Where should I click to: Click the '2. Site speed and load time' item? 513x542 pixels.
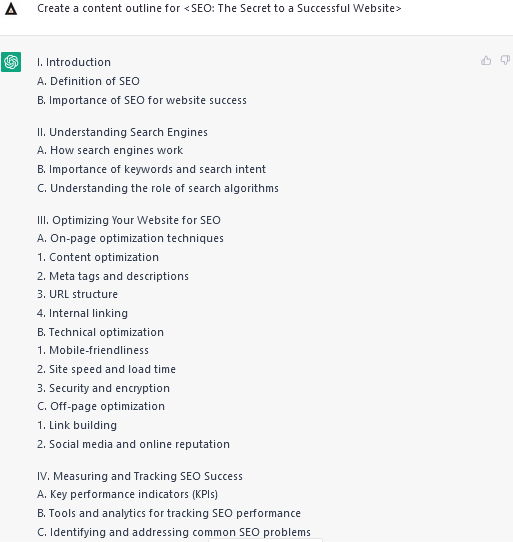click(x=106, y=369)
